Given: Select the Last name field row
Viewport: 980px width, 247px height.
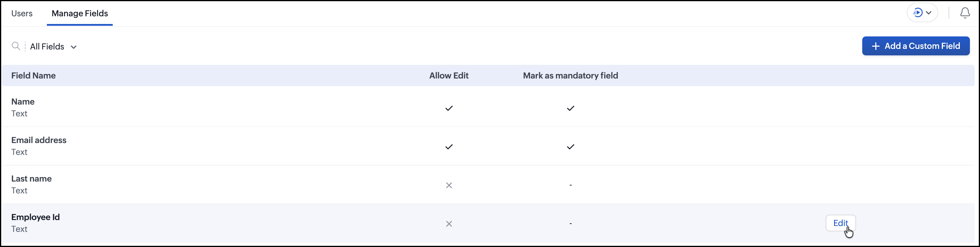Looking at the screenshot, I should point(488,184).
